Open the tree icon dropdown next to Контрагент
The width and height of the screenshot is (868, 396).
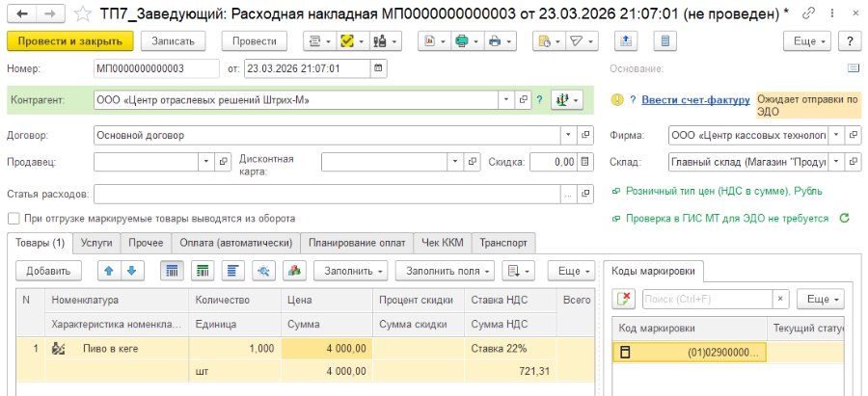[x=567, y=100]
